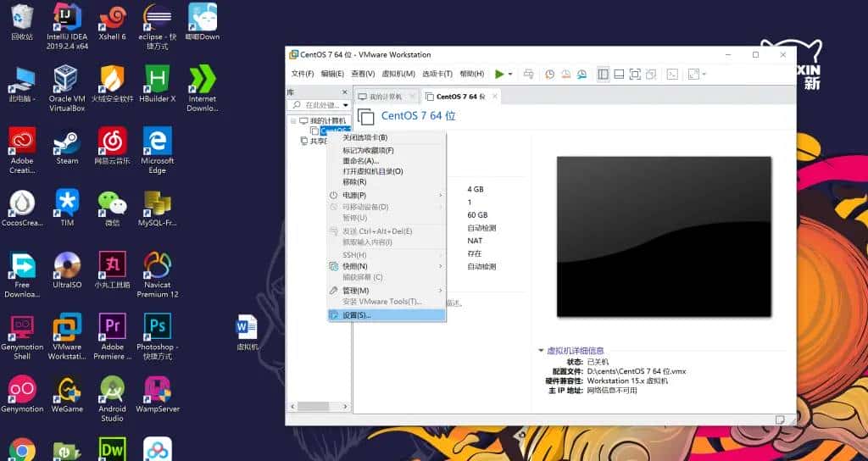
Task: Toggle the thumbnail bar view icon
Action: pos(620,75)
